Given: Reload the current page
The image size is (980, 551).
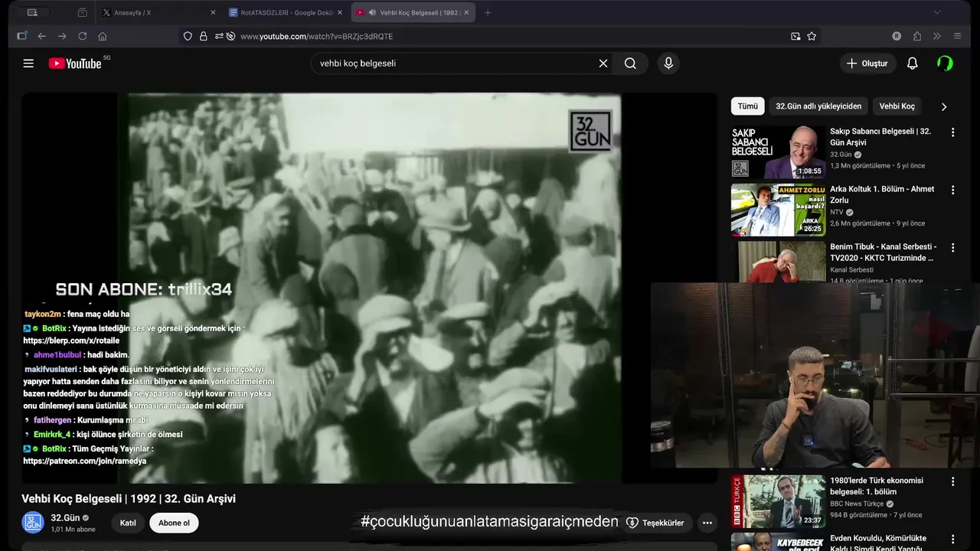Looking at the screenshot, I should pyautogui.click(x=83, y=36).
